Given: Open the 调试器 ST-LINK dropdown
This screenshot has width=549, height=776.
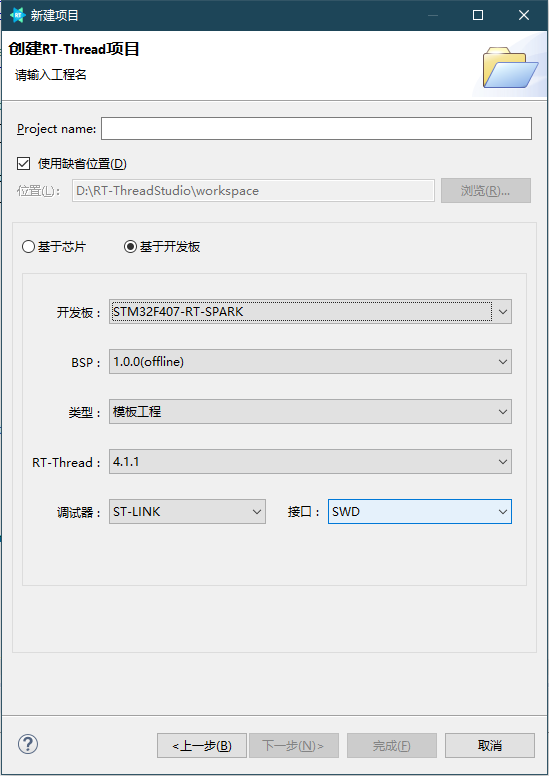Looking at the screenshot, I should point(187,512).
